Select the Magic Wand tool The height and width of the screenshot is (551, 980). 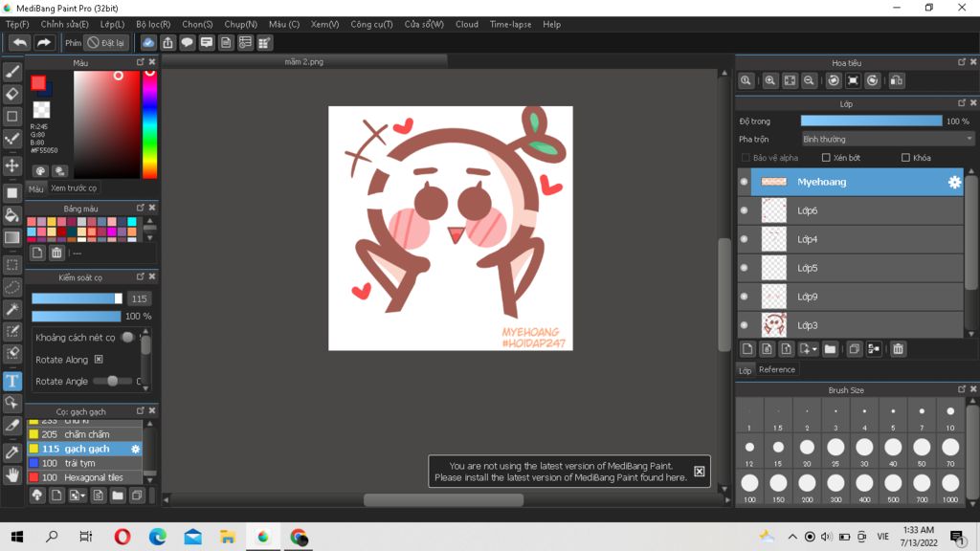coord(11,309)
